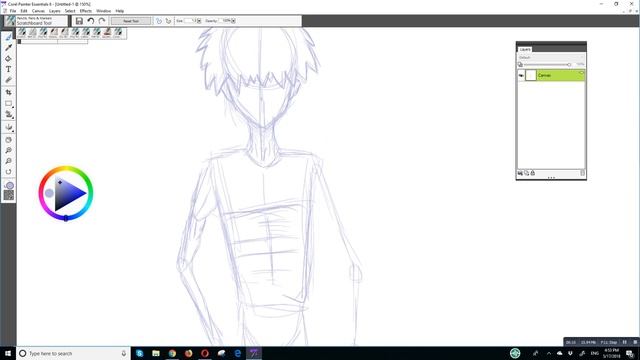640x360 pixels.
Task: Choose freehand strokes icon in property bar
Action: [159, 21]
